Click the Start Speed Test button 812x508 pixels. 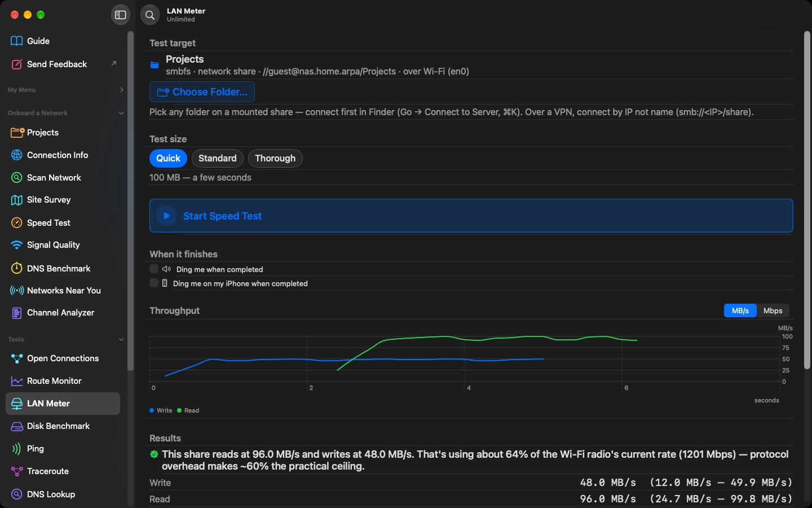[471, 216]
